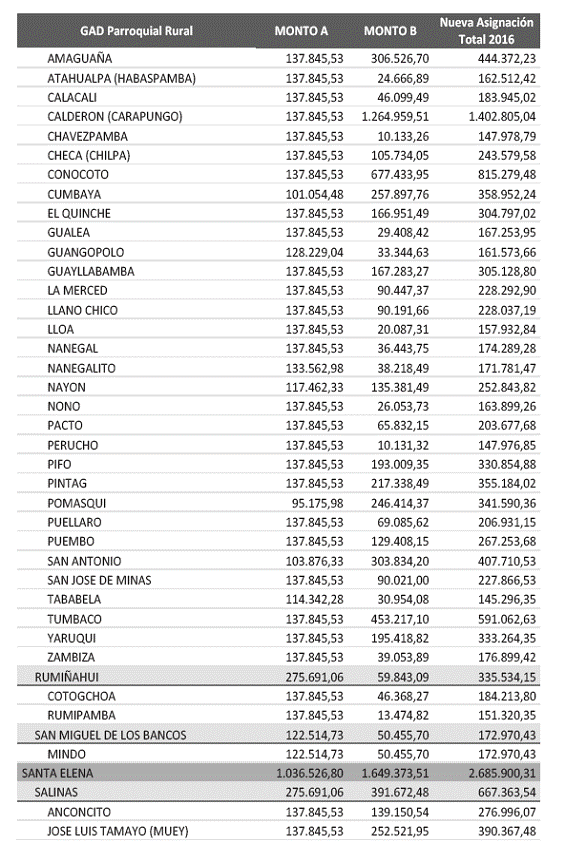Click the CUMBAYA Monto A value 101.054,48
This screenshot has height=844, width=566.
coord(314,194)
